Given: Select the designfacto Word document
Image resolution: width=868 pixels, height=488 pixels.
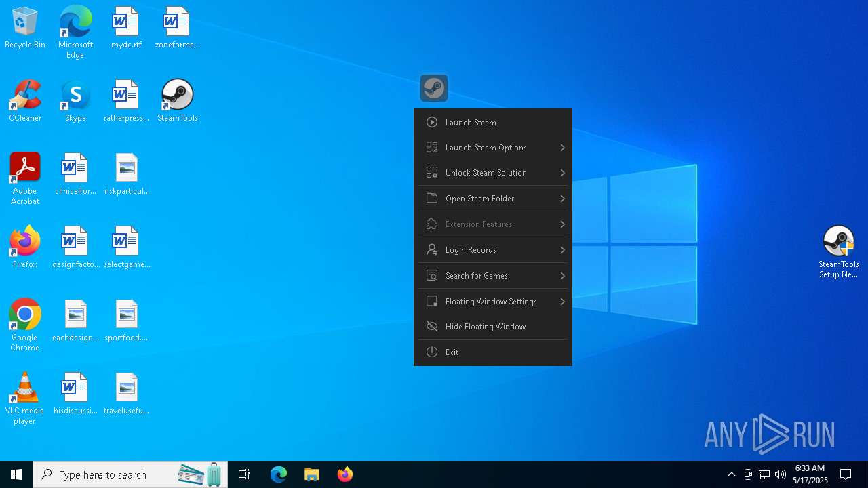Looking at the screenshot, I should (75, 247).
